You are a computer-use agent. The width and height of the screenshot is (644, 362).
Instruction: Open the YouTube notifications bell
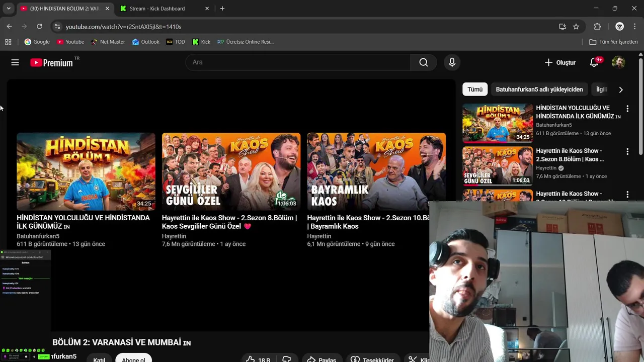point(594,62)
